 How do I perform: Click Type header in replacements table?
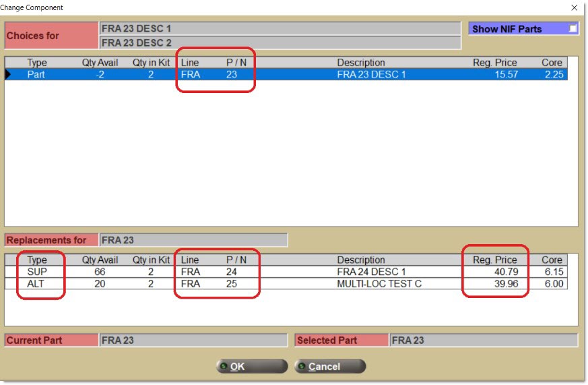pyautogui.click(x=36, y=260)
